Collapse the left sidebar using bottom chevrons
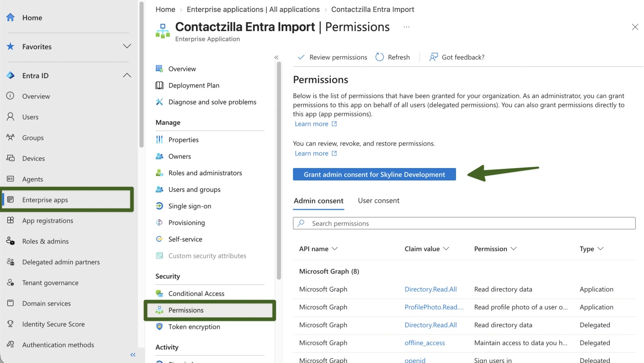 pos(133,355)
